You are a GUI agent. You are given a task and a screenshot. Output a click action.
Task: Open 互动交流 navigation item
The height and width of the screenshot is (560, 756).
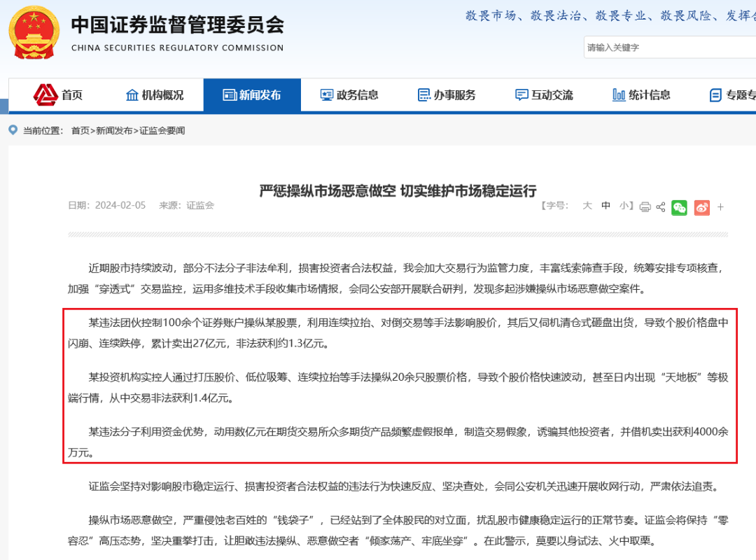543,94
